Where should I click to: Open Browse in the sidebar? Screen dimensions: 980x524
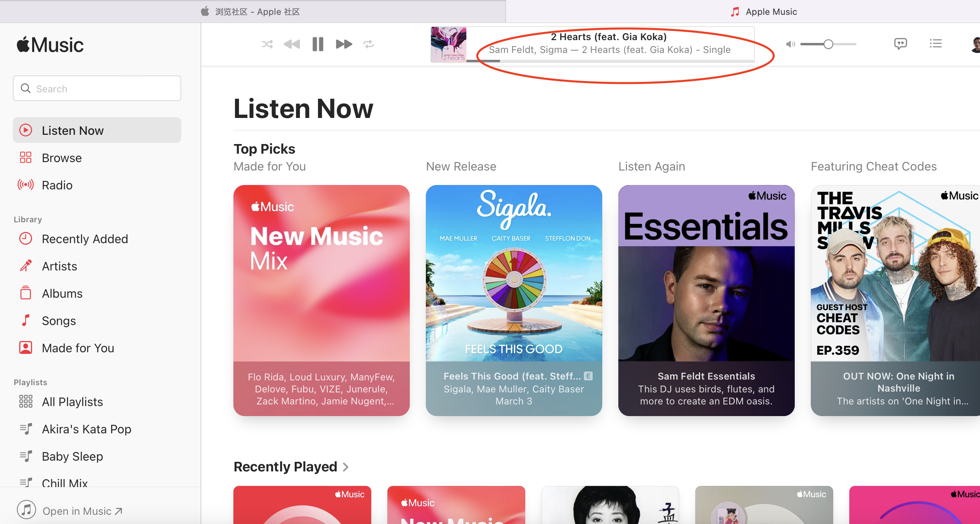pos(62,158)
